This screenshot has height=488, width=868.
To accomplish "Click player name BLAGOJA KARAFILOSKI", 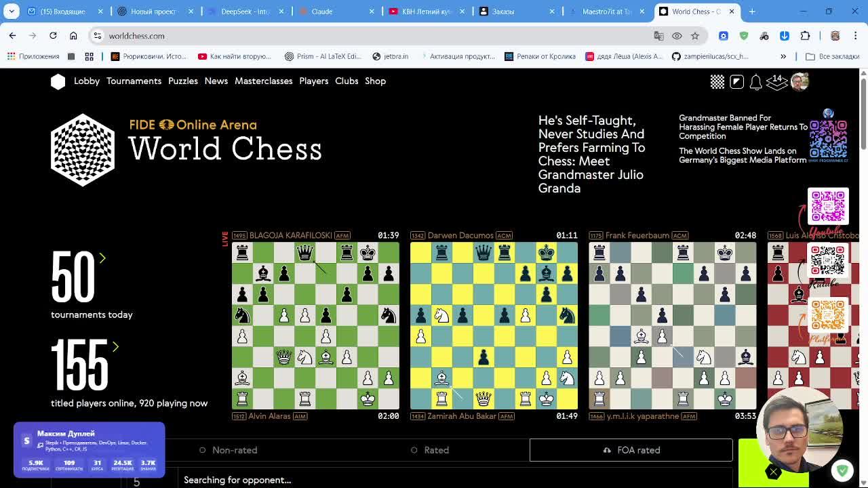I will click(x=290, y=235).
